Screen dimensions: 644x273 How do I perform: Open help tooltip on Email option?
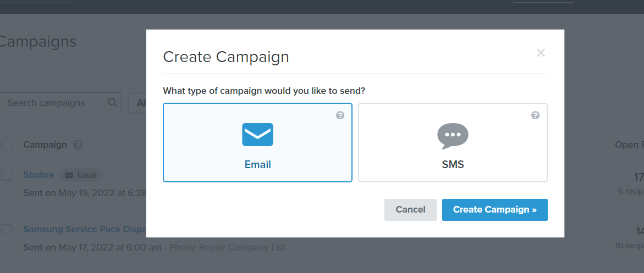coord(340,115)
